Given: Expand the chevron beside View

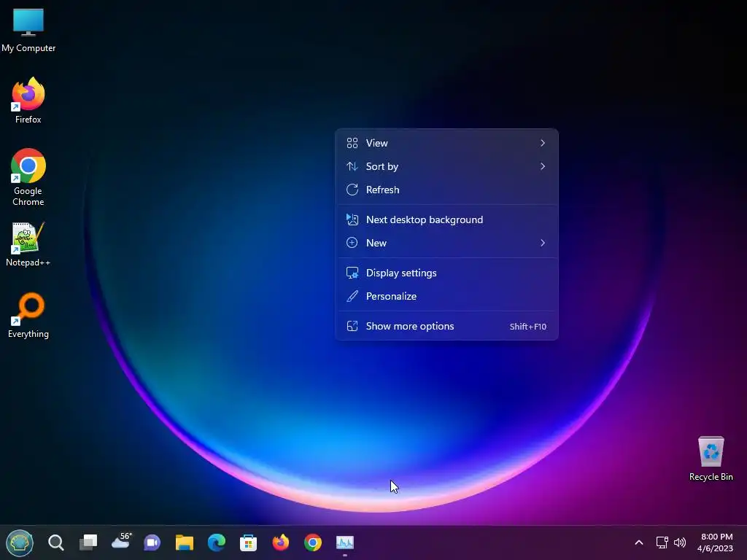Looking at the screenshot, I should click(x=542, y=143).
